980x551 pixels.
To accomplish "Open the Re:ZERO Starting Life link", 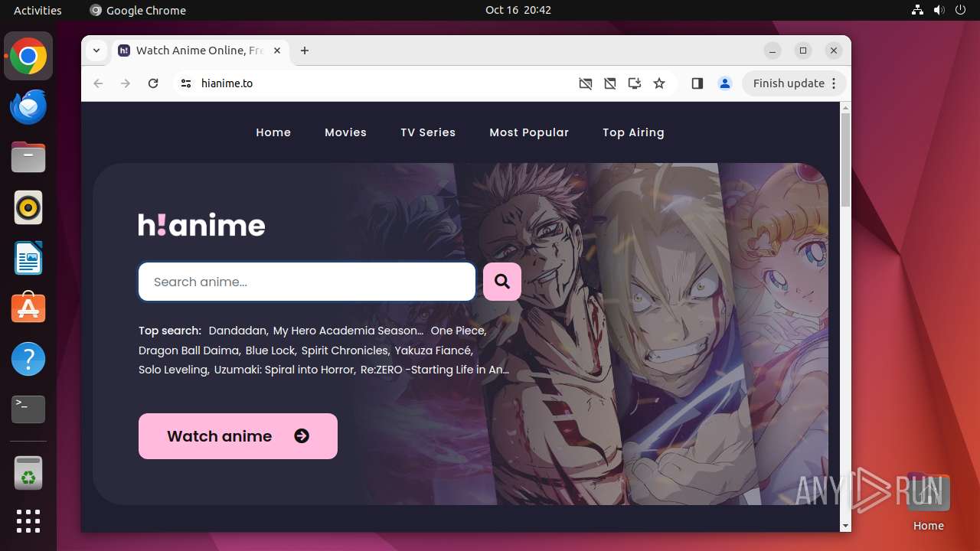I will [435, 370].
